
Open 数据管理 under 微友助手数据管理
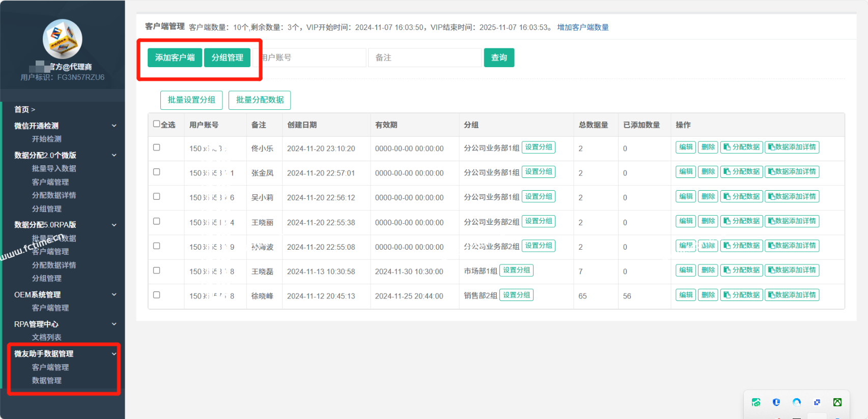click(x=47, y=380)
